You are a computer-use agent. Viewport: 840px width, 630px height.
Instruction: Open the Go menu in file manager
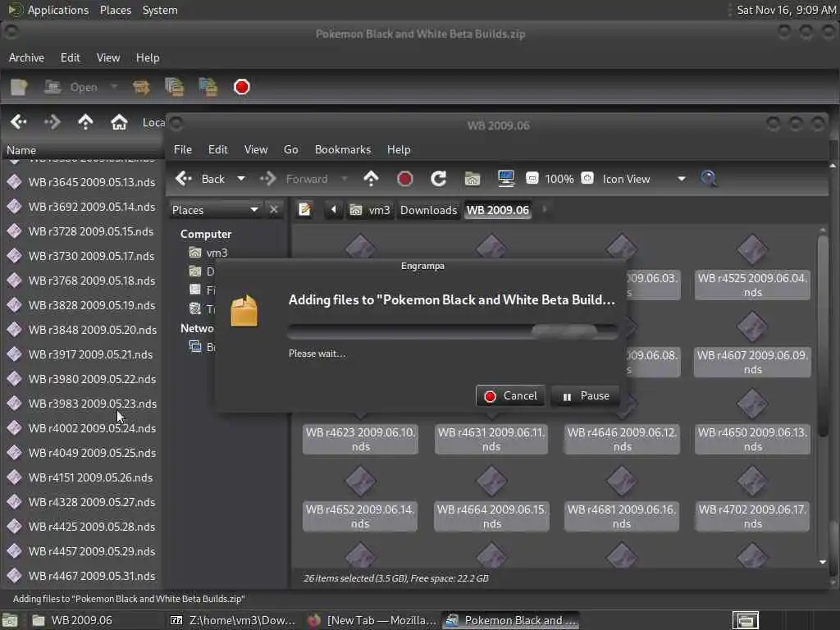(291, 149)
